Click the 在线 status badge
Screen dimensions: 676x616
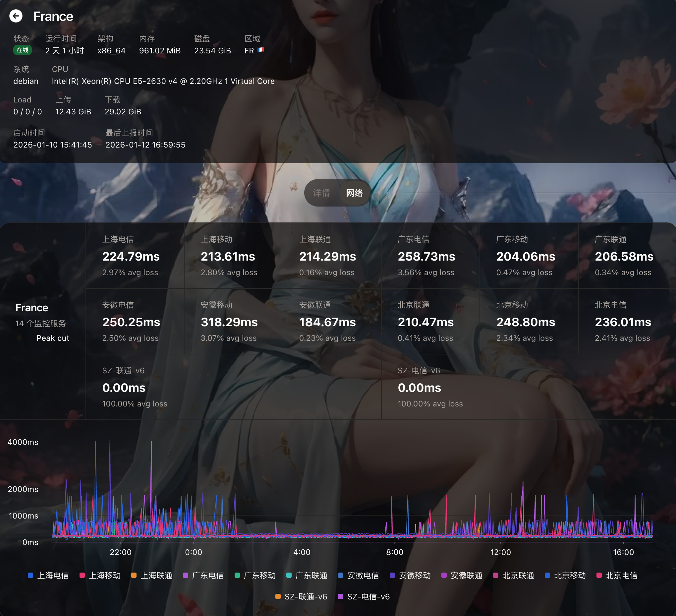coord(23,50)
